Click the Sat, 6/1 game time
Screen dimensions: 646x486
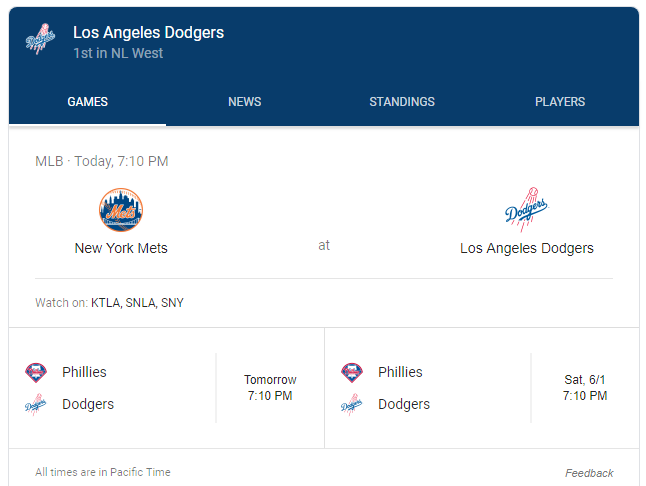coord(585,388)
